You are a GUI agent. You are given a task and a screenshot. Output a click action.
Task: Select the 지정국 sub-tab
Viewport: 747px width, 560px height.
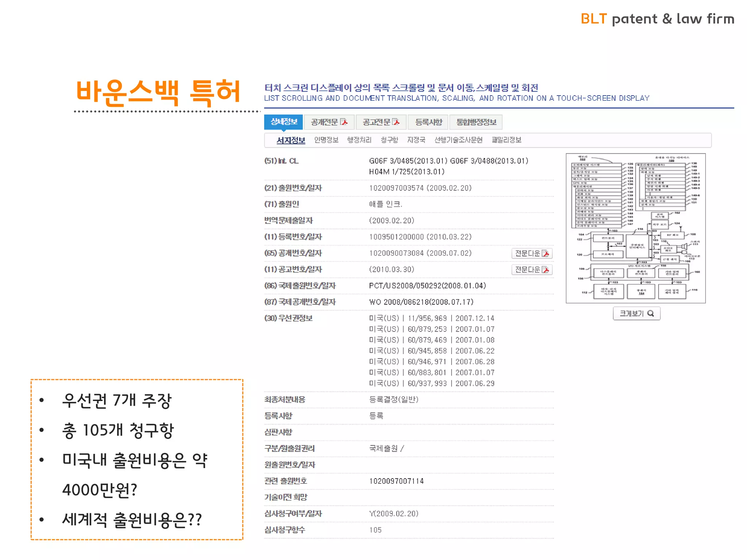pos(416,140)
